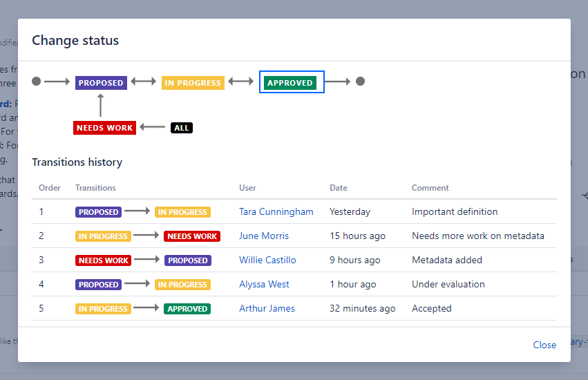Open Tara Cunningham's user profile

click(x=276, y=212)
